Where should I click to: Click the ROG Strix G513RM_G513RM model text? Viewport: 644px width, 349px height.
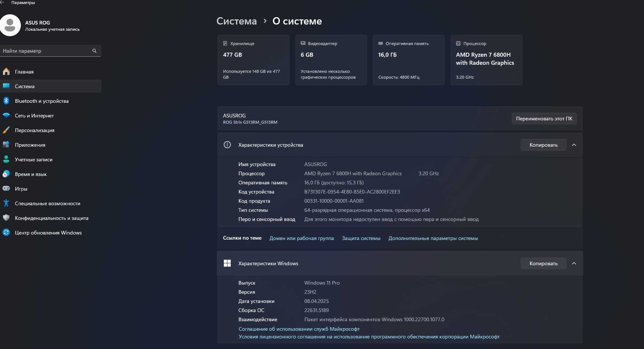[x=250, y=122]
